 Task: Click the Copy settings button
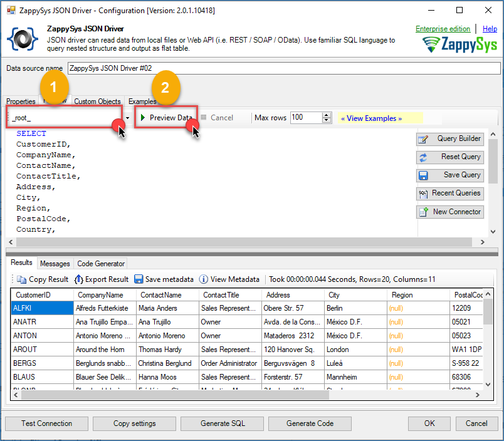134,423
